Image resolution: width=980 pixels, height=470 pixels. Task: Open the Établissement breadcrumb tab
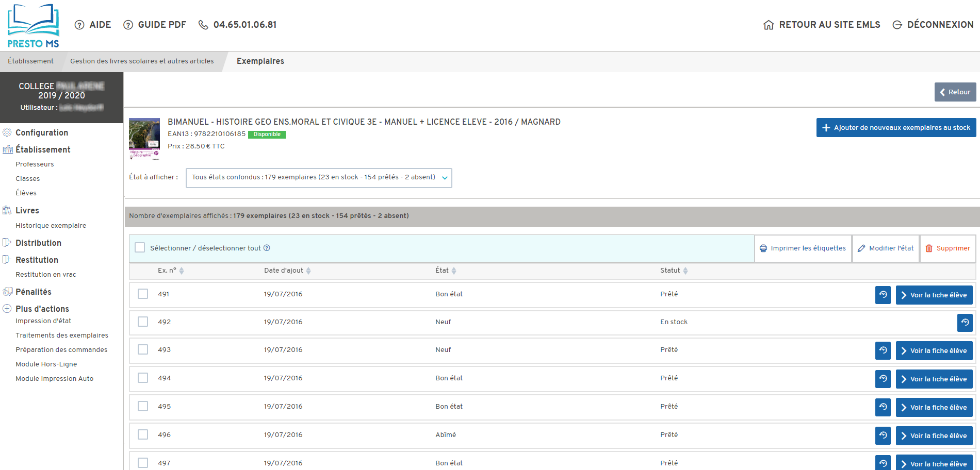click(x=31, y=61)
